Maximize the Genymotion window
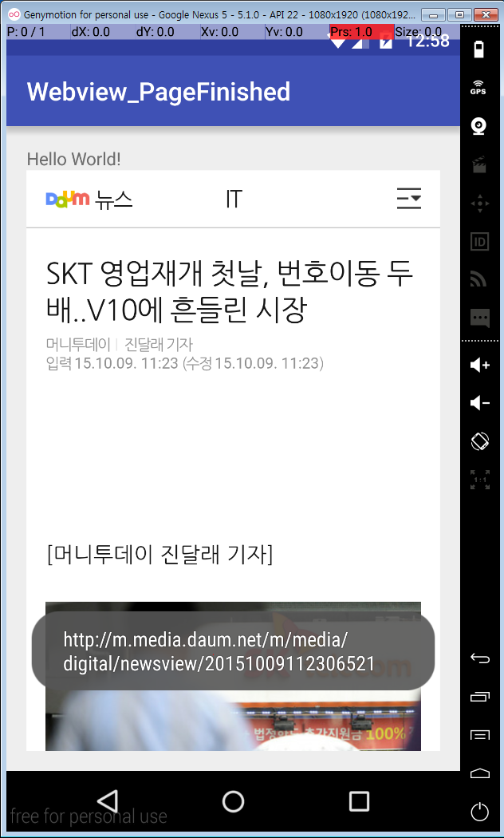The image size is (504, 838). (459, 14)
